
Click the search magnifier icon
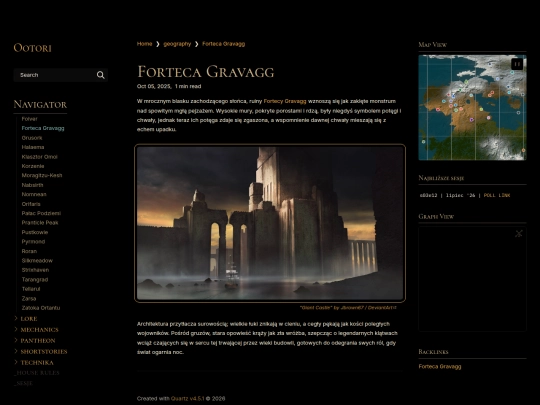(101, 75)
